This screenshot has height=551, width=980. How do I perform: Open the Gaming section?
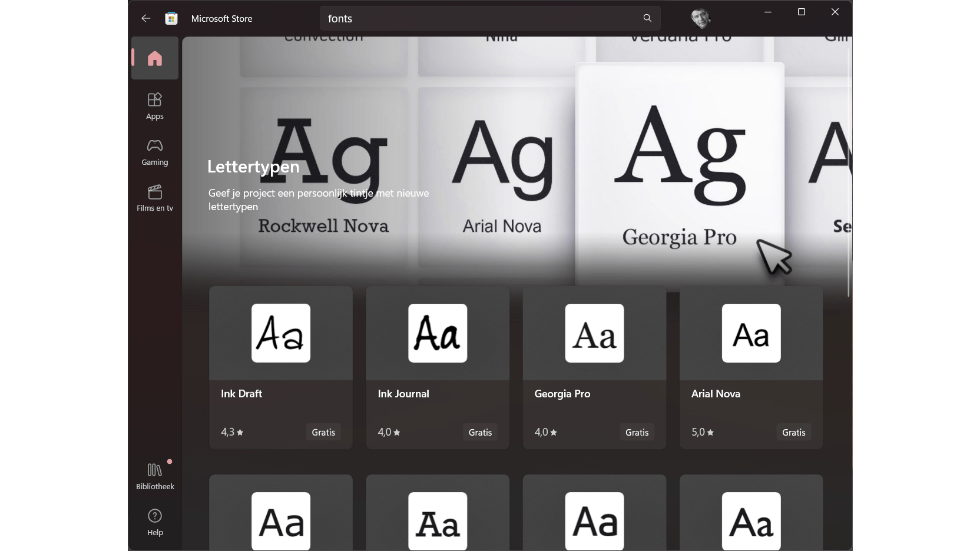(154, 152)
